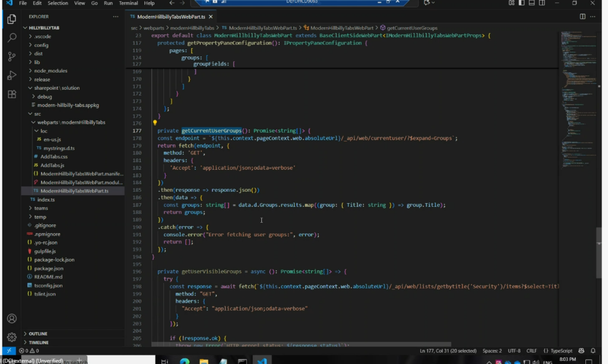The width and height of the screenshot is (608, 364).
Task: Change end of line via CRLF
Action: 531,351
